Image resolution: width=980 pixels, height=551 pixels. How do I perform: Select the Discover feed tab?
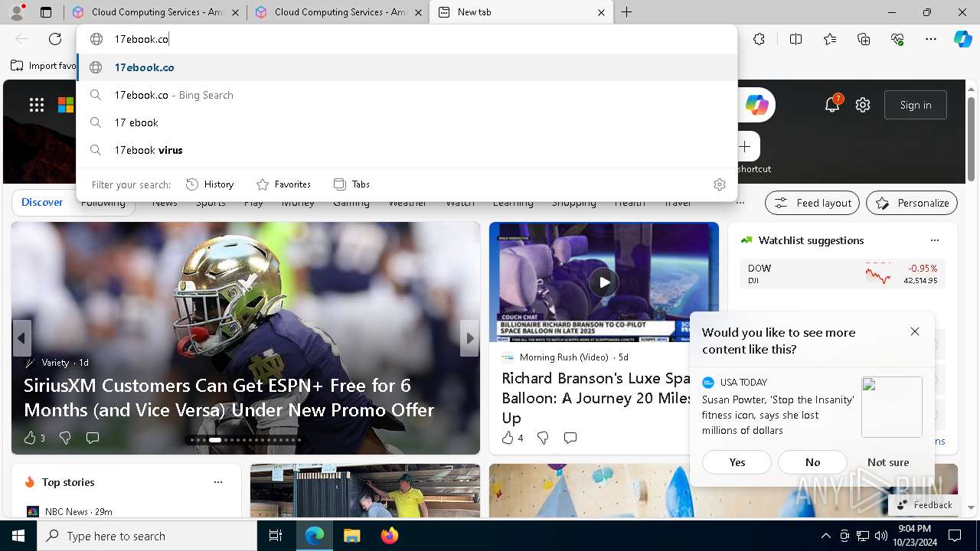click(42, 203)
